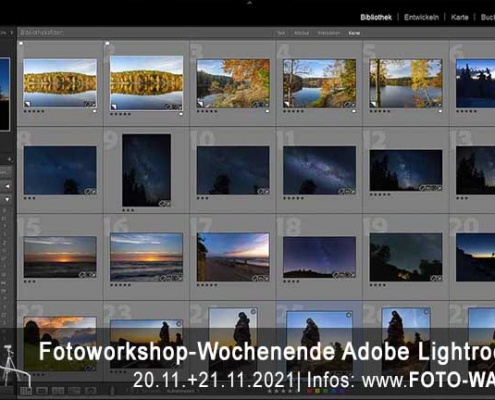Click the navigator preview image in the left panel
The width and height of the screenshot is (495, 400).
click(x=5, y=94)
